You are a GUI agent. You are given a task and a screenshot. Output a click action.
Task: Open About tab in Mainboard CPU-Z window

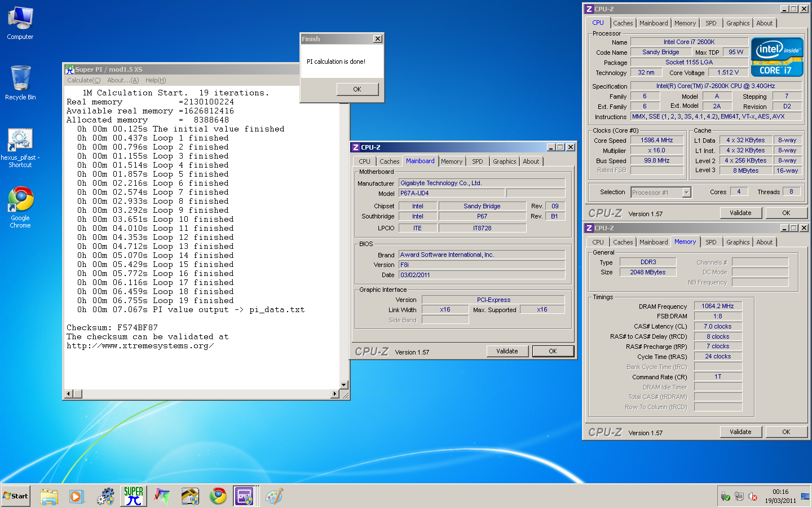[x=531, y=161]
